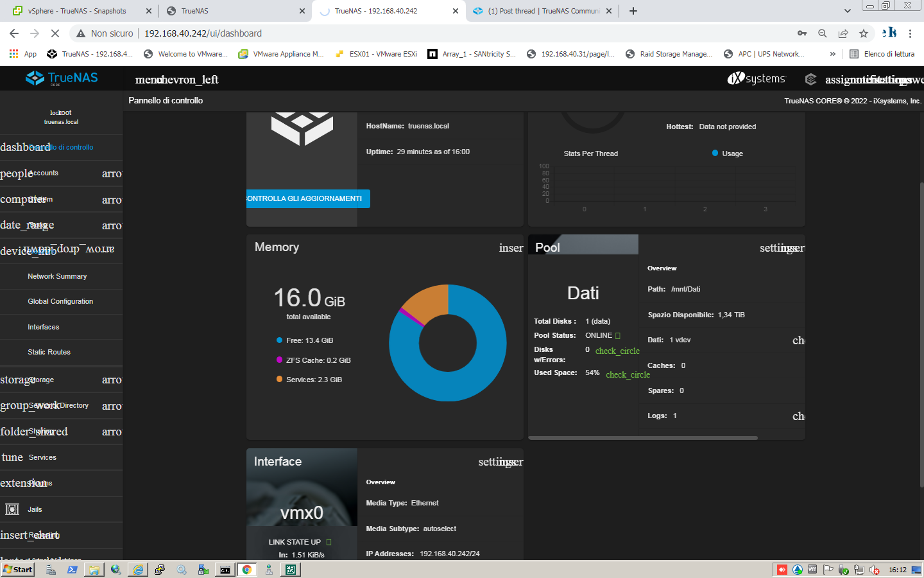Click the Start button
Screen dimensions: 924x578
coord(18,570)
